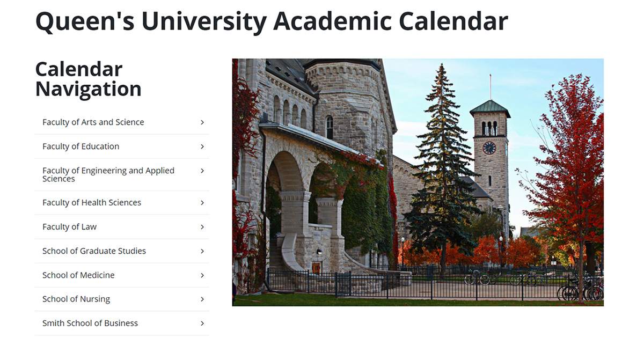This screenshot has width=644, height=338.
Task: Go to the Faculty of Law page
Action: coord(70,227)
